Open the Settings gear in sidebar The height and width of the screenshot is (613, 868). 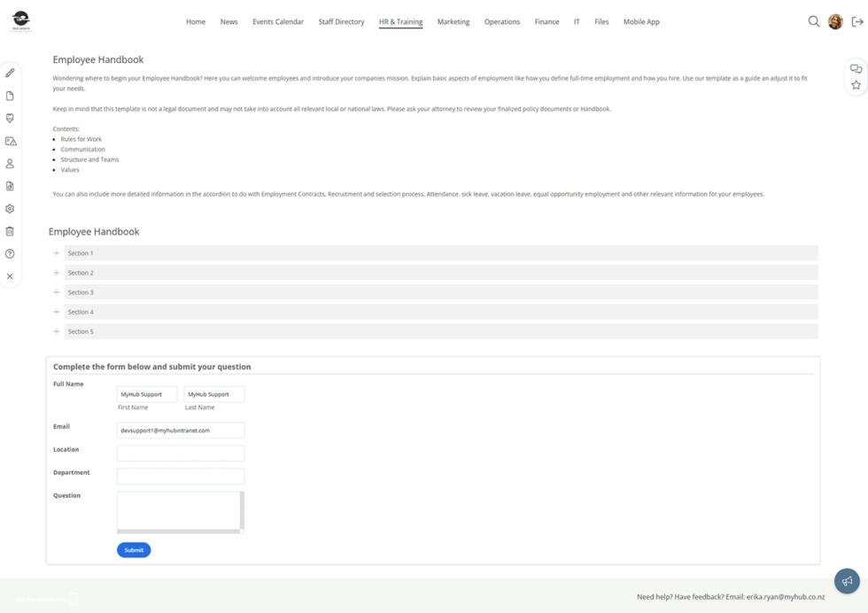coord(10,208)
